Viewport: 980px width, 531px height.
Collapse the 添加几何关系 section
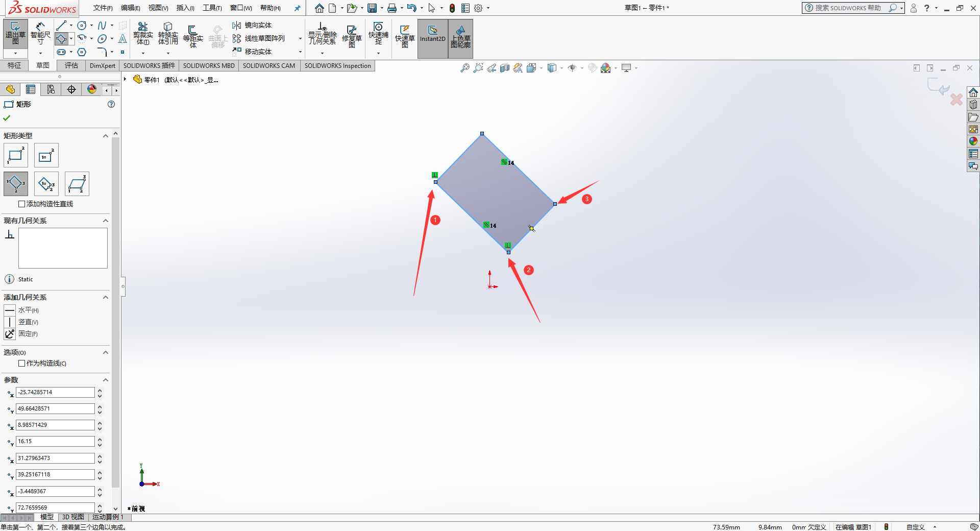(106, 297)
